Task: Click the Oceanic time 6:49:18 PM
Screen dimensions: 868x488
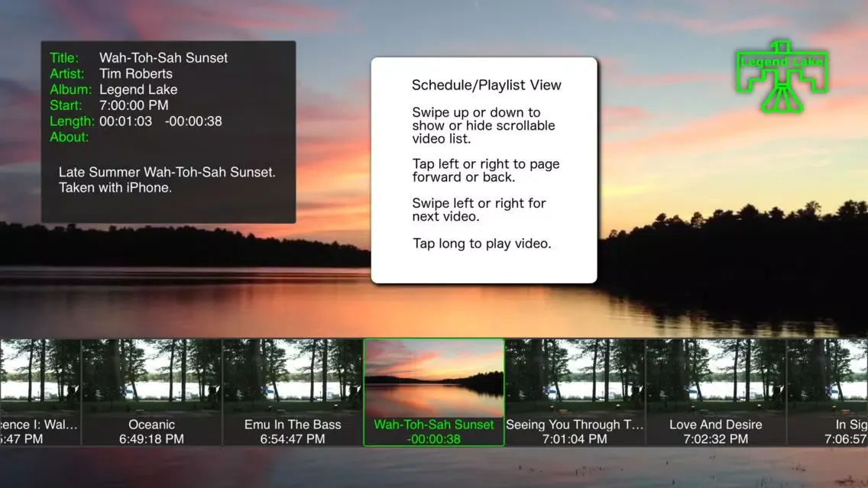Action: pos(152,439)
